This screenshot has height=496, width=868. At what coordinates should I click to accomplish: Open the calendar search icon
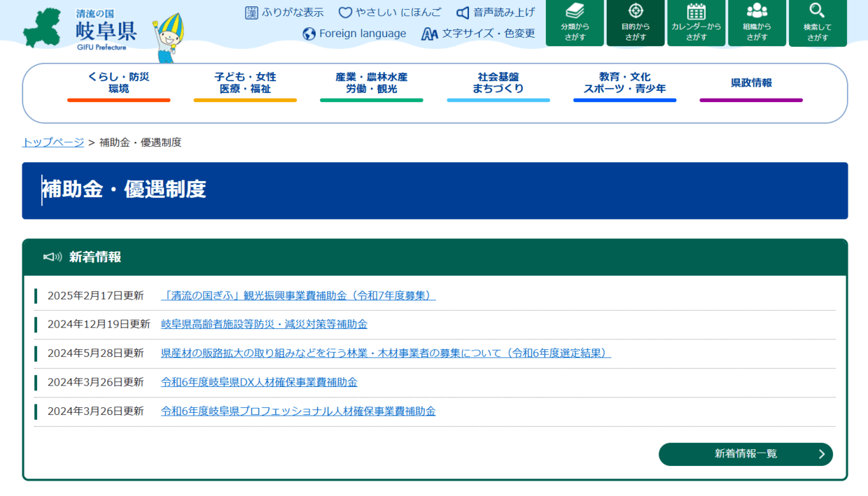[696, 23]
